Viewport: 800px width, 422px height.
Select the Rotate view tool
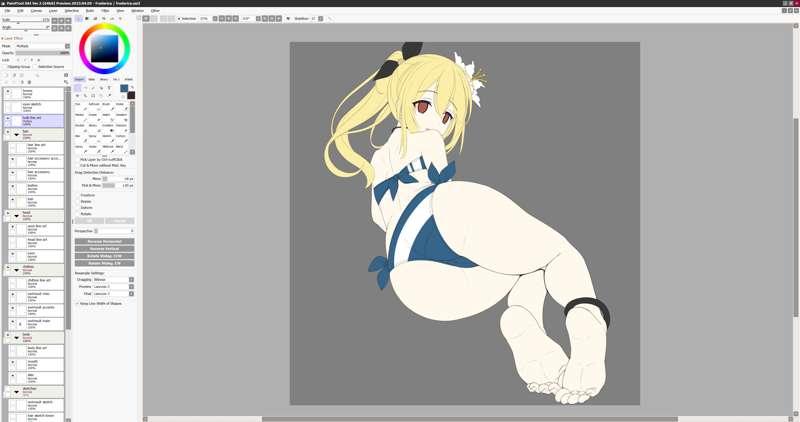(x=93, y=95)
